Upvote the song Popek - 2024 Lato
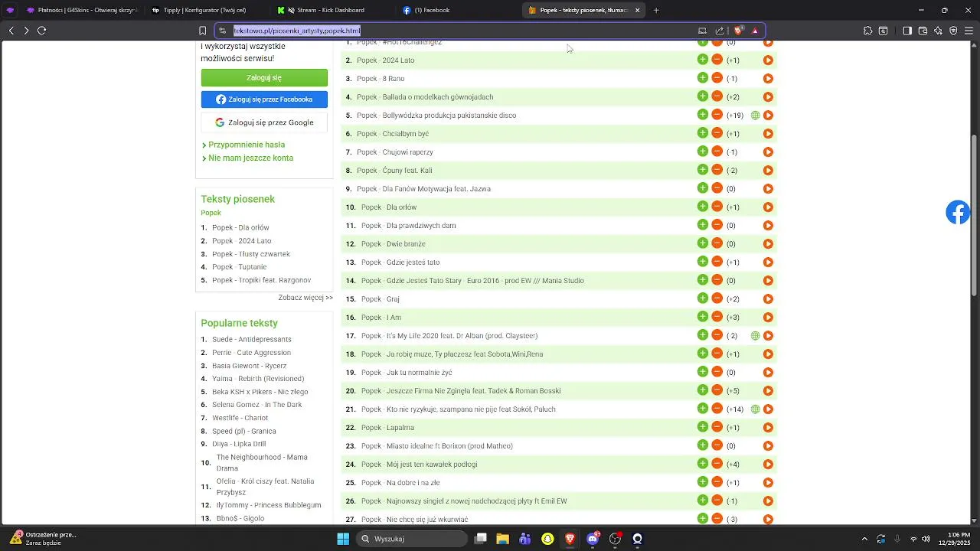 703,60
